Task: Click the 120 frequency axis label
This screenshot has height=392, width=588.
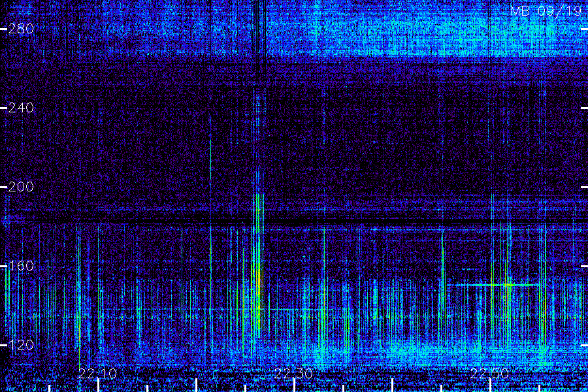Action: pos(21,345)
